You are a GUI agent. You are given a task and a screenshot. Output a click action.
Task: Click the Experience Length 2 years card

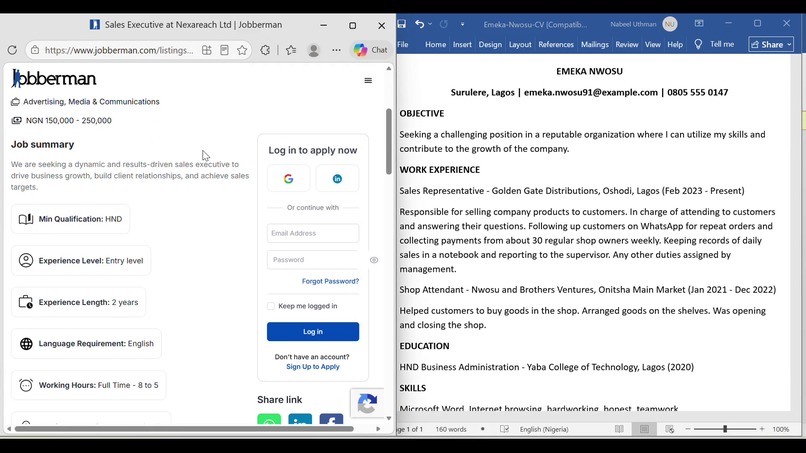click(79, 302)
